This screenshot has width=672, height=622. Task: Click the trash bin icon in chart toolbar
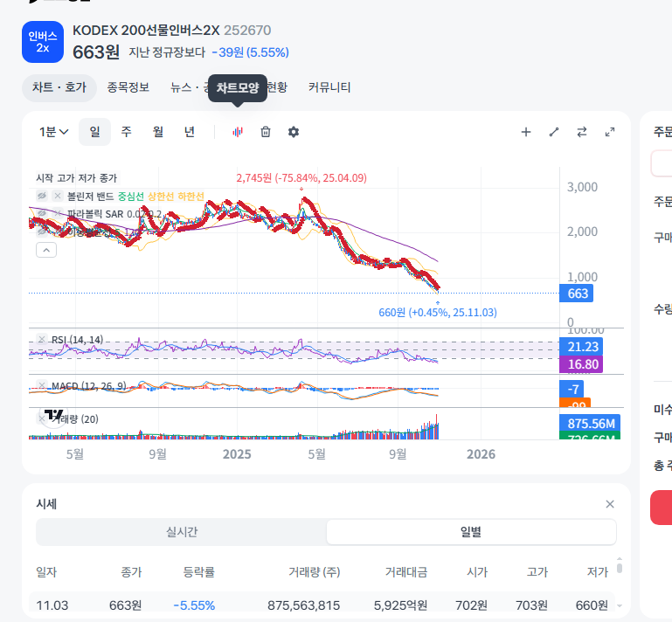(266, 132)
